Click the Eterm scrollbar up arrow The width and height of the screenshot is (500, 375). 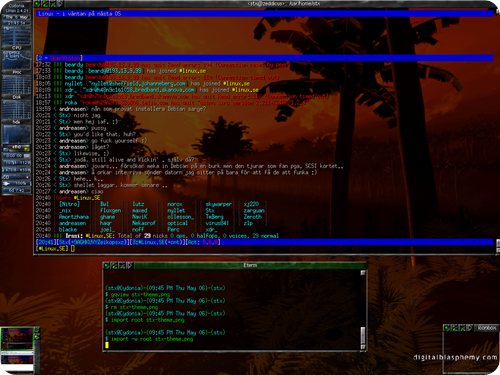click(363, 273)
